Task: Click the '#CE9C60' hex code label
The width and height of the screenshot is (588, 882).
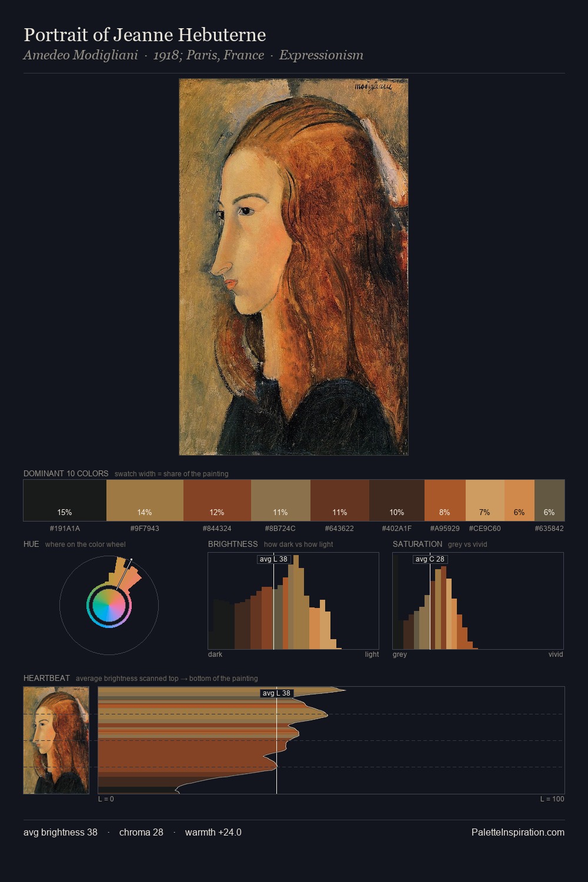Action: 485,529
